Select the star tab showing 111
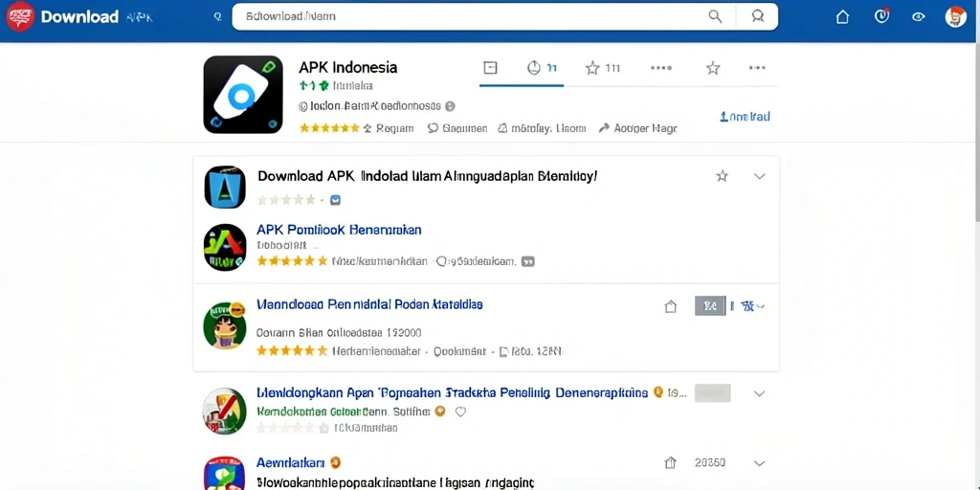This screenshot has width=980, height=490. point(603,68)
